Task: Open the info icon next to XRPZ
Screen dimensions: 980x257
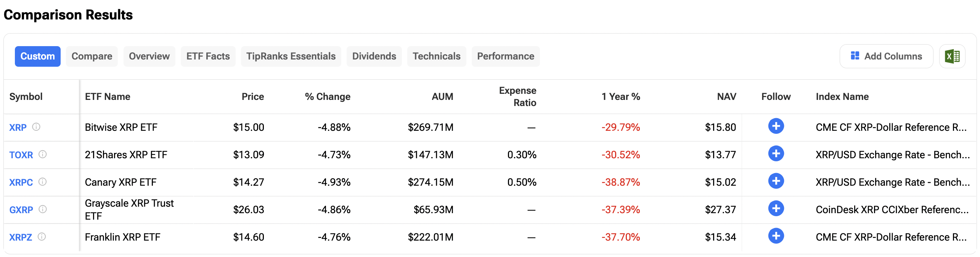Action: click(x=43, y=237)
